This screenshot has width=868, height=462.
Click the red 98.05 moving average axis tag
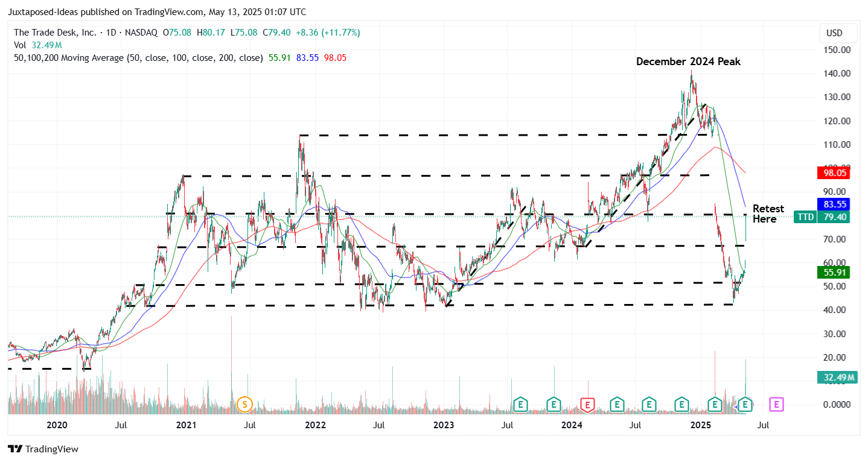[x=833, y=173]
